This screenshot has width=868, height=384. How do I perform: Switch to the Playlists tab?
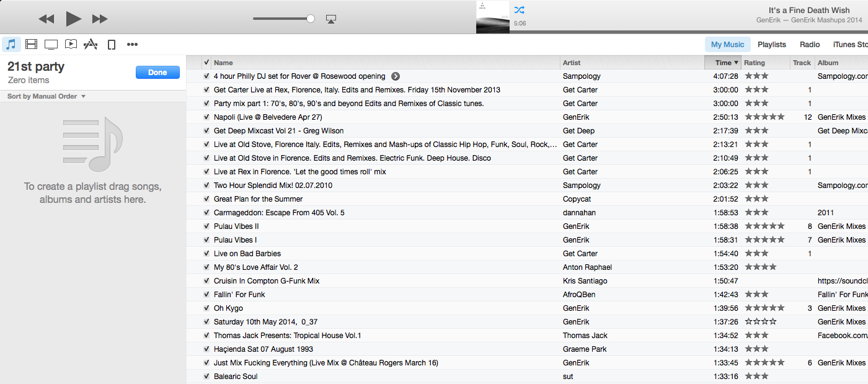(772, 45)
